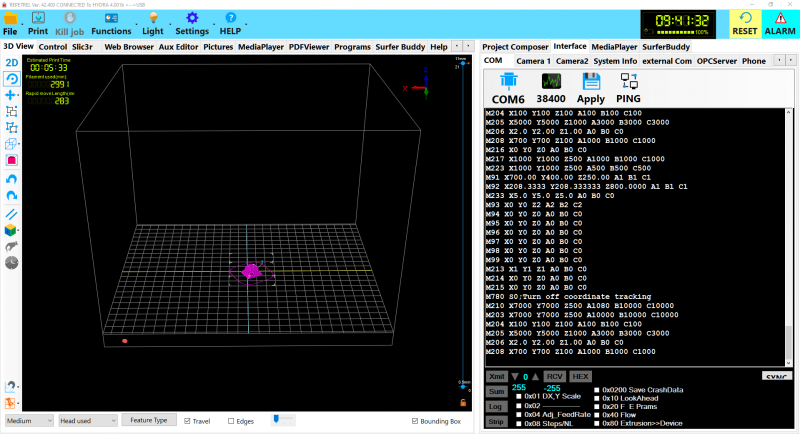Screen dimensions: 800x434
Task: Click the pink filled shape icon
Action: 11,160
